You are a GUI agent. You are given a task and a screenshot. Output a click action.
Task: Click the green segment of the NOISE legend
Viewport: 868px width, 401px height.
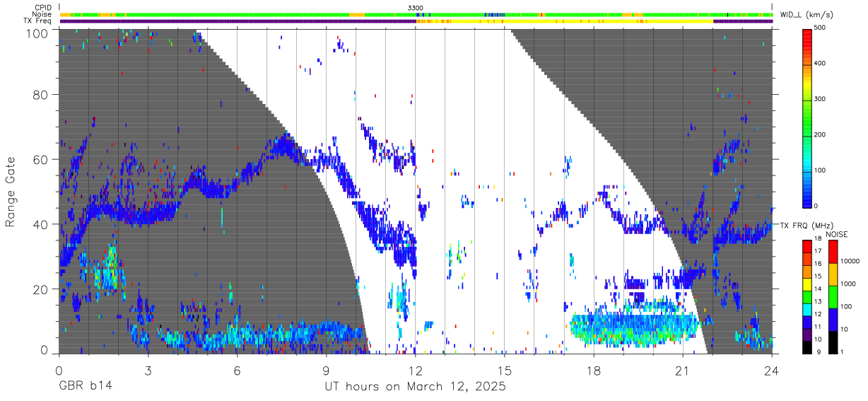tap(832, 296)
